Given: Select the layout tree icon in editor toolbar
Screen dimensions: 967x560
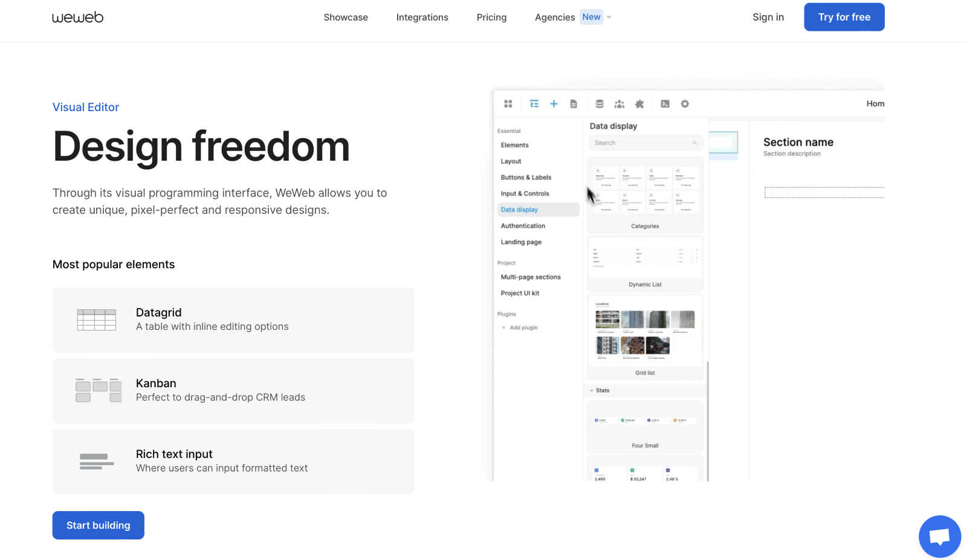Looking at the screenshot, I should tap(534, 104).
